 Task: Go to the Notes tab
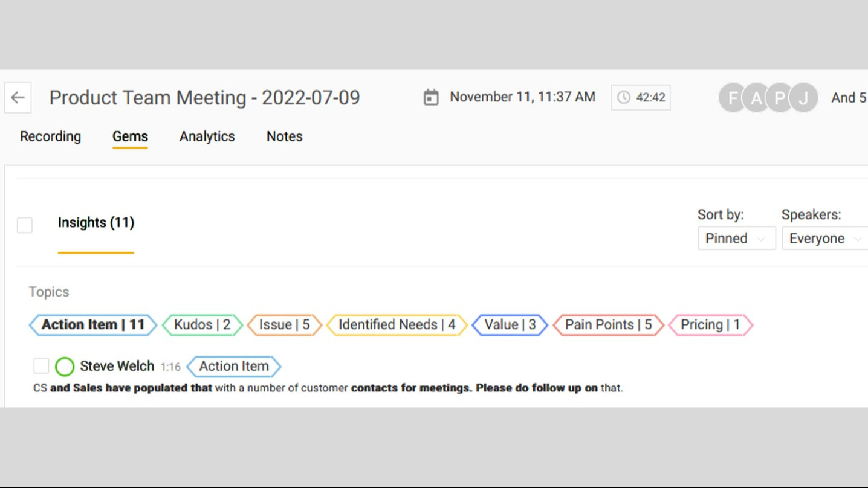pos(284,136)
